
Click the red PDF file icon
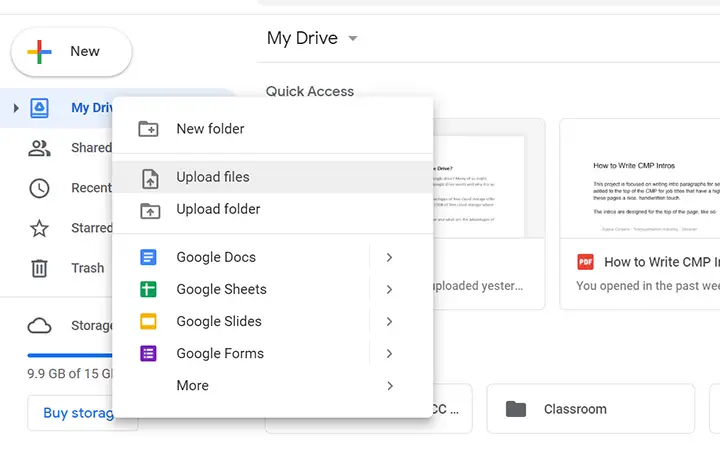pyautogui.click(x=585, y=262)
